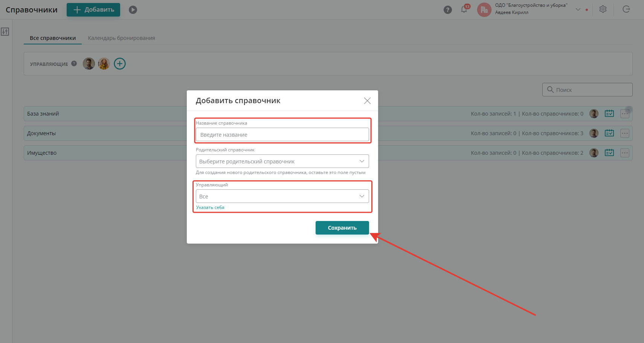Click the Справочники page title
Image resolution: width=644 pixels, height=343 pixels.
32,10
